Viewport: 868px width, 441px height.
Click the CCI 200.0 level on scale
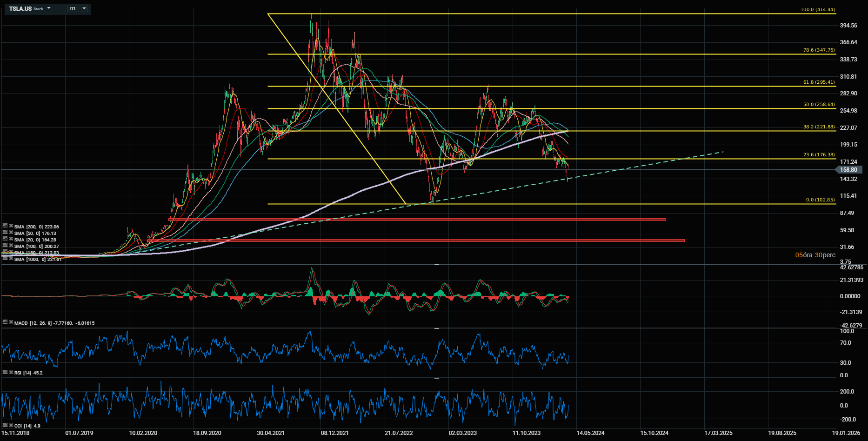coord(847,392)
